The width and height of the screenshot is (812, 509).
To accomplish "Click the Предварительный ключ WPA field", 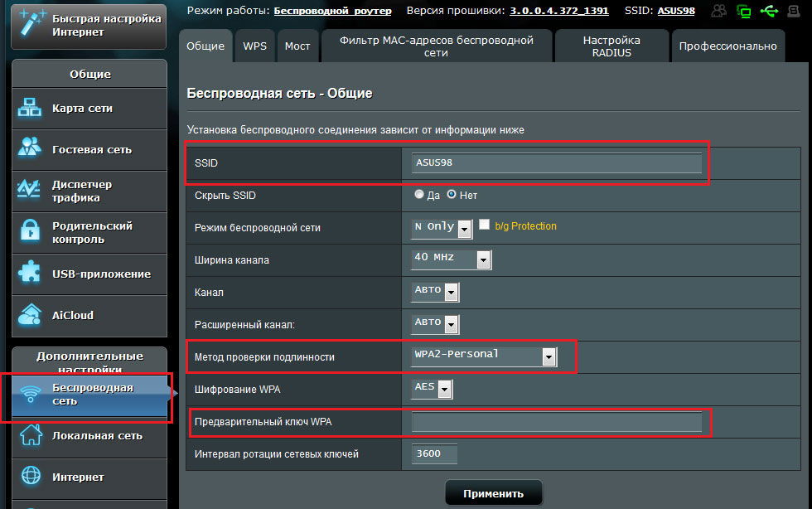I will [556, 423].
